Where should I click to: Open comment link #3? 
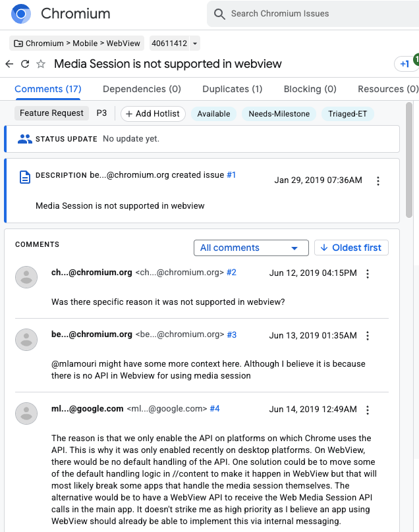[x=232, y=334]
